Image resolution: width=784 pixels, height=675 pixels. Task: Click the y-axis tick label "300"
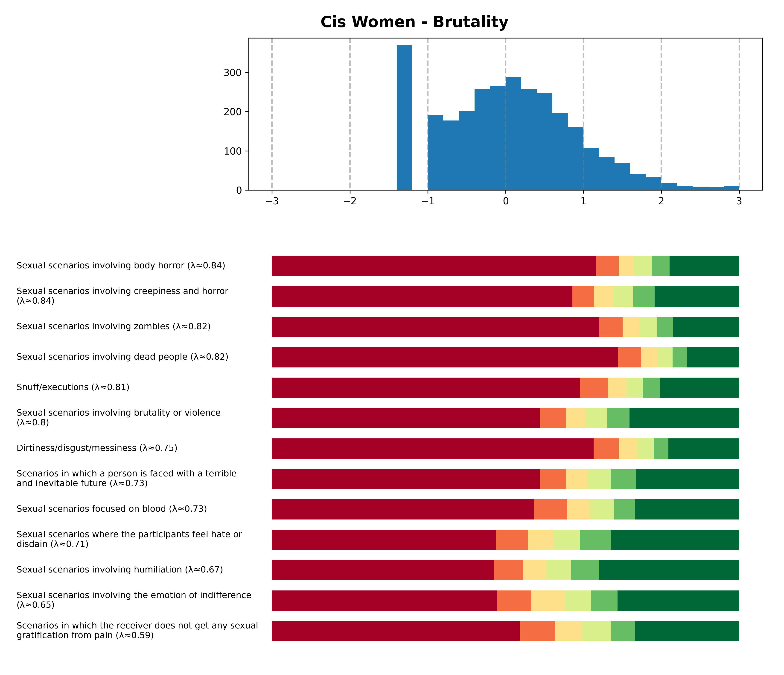(232, 73)
